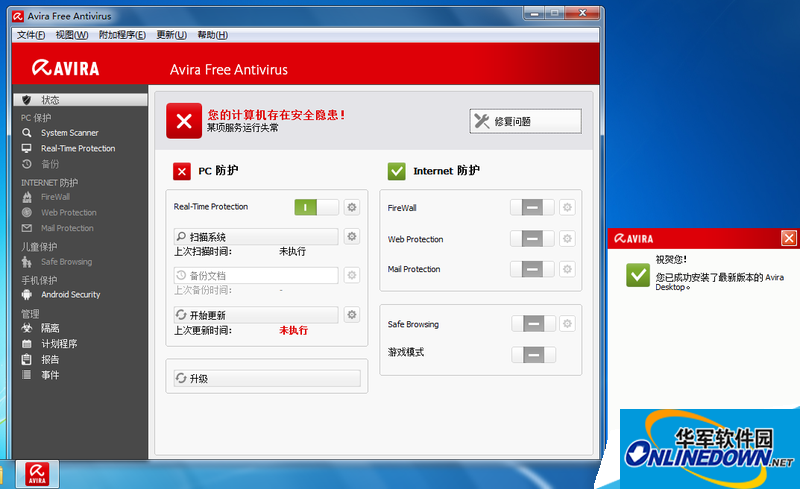Image resolution: width=800 pixels, height=489 pixels.
Task: Click the red X security warning icon
Action: point(183,121)
